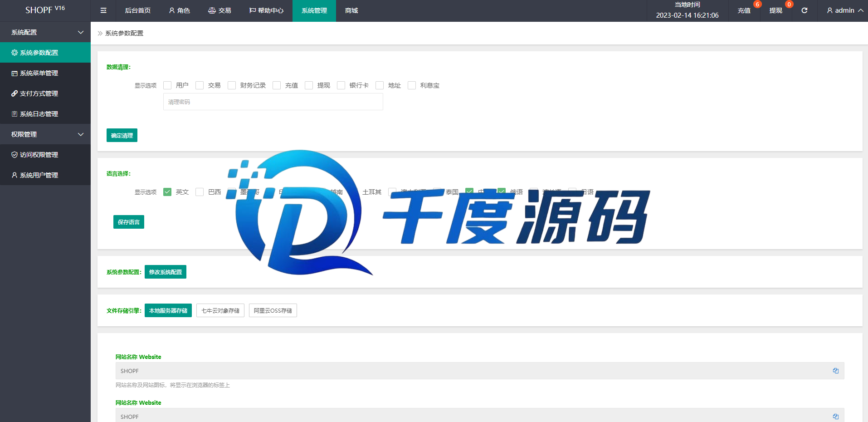The image size is (868, 422).
Task: Open the 交易 nav tab
Action: (219, 10)
